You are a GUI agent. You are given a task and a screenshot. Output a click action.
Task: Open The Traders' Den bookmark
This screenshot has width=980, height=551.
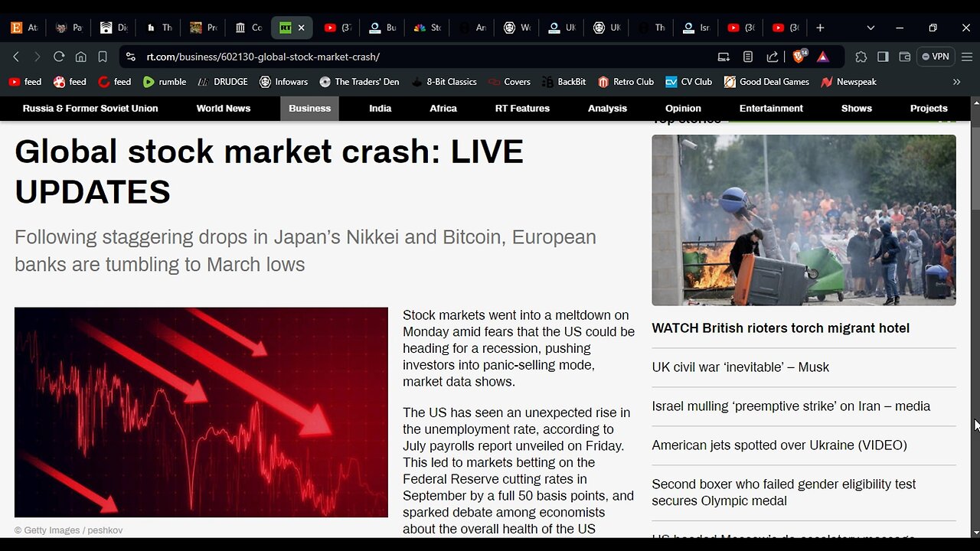359,82
